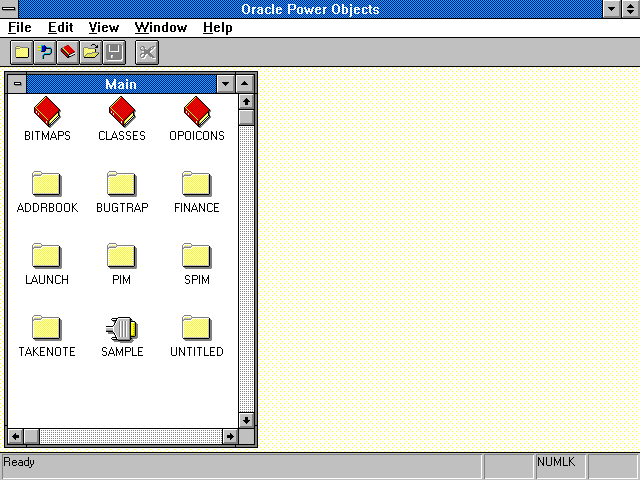Select the OPOICONS library icon
This screenshot has height=480, width=640.
196,111
